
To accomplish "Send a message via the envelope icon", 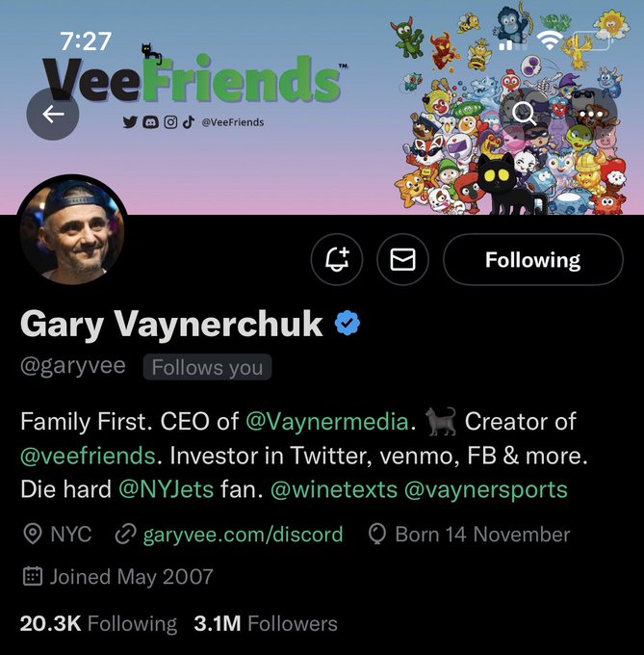I will pyautogui.click(x=402, y=259).
